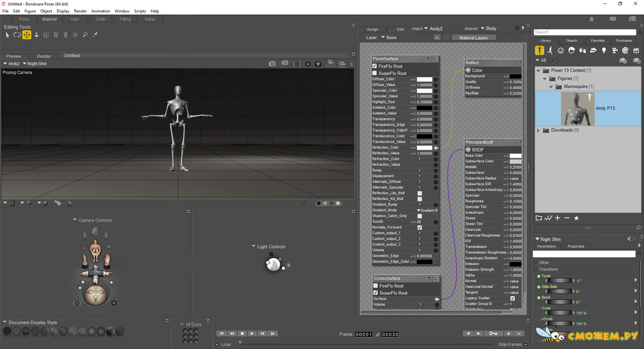
Task: Click the Stop button in the animation controls
Action: point(242,333)
